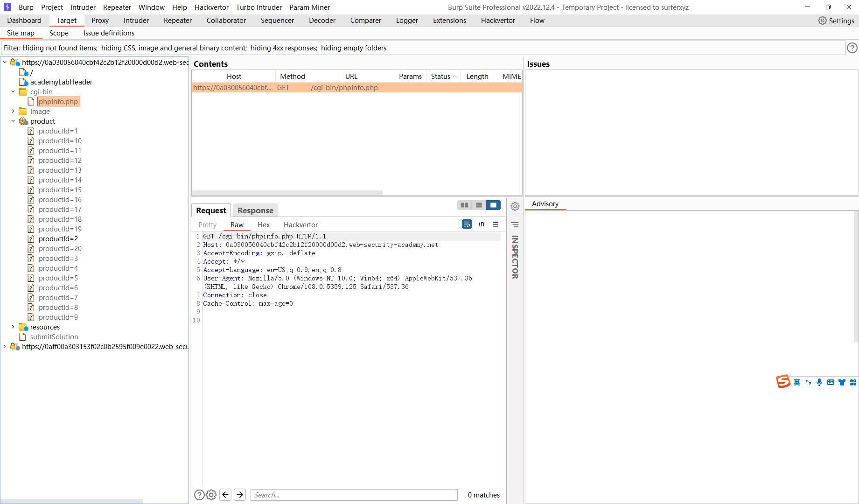The image size is (859, 504).
Task: Click the resources folder icon
Action: pos(23,327)
